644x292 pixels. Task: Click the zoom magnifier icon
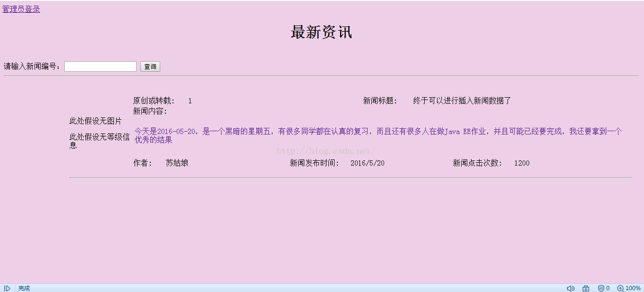620,288
